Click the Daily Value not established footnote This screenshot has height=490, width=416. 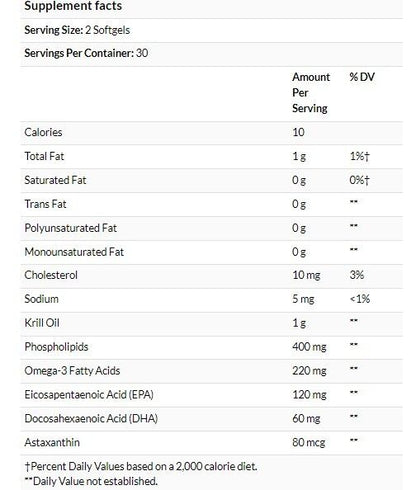91,481
